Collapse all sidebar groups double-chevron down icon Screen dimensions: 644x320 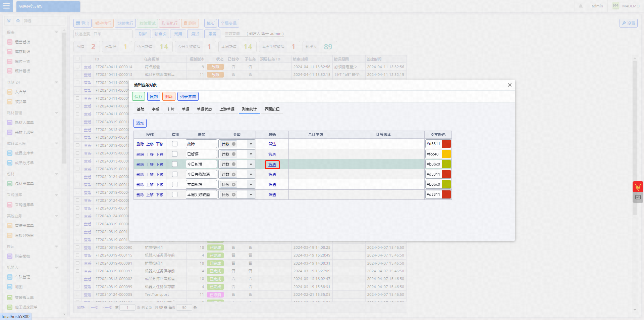9,21
